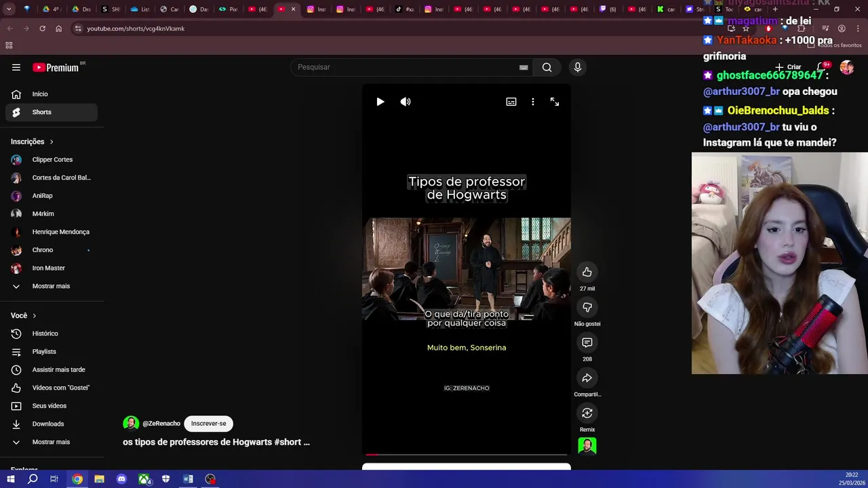
Task: Open the M4rkim channel
Action: [x=52, y=213]
